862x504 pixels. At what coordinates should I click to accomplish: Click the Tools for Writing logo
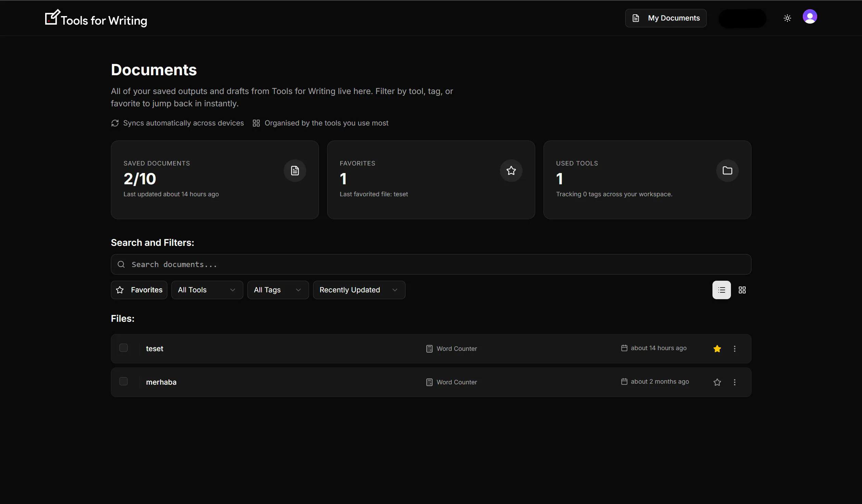tap(96, 18)
